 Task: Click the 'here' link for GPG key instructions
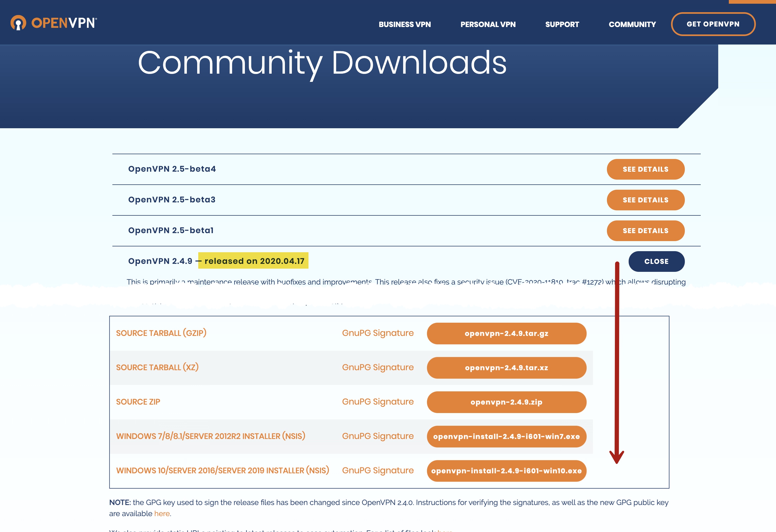tap(162, 514)
